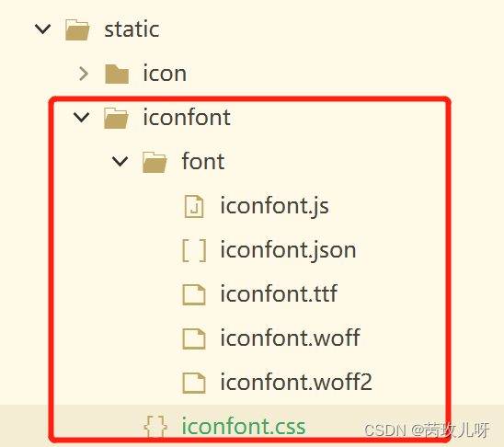Screen dimensions: 504x447
Task: Select the static folder label
Action: (132, 29)
